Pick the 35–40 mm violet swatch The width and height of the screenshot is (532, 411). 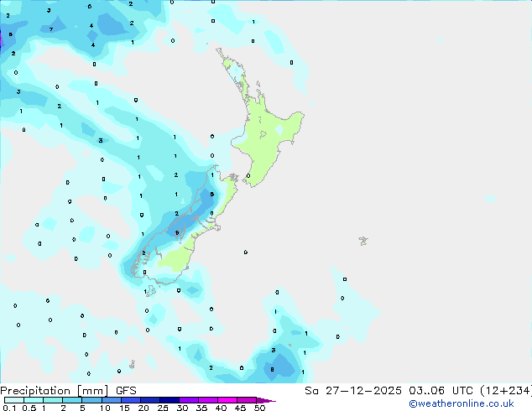point(208,400)
